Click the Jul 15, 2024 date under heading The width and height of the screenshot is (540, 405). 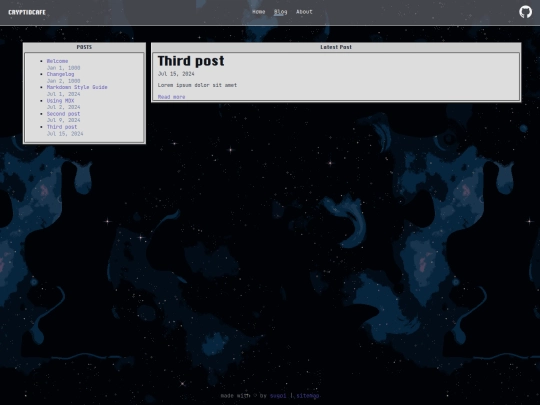pyautogui.click(x=176, y=74)
